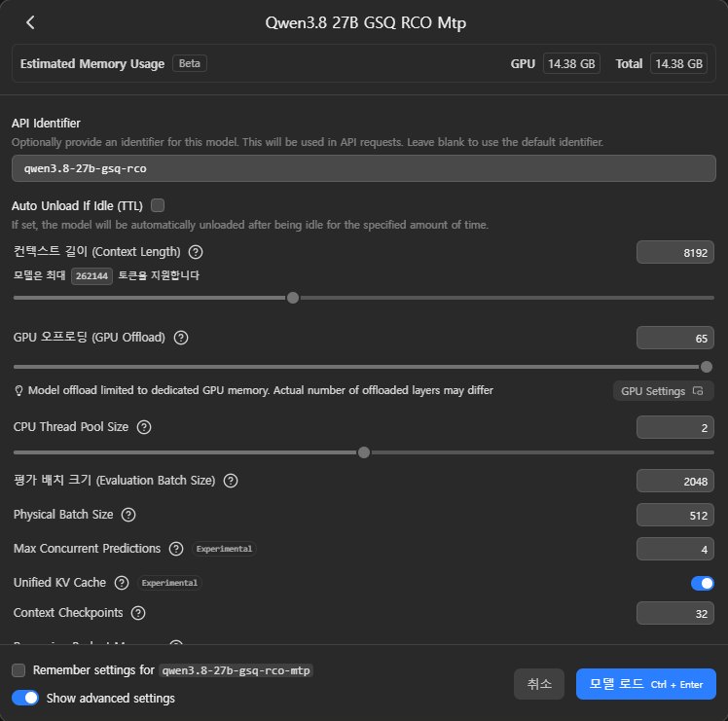This screenshot has width=728, height=721.
Task: Click the Qwen3.8 27B GSQ RCO Mtp title
Action: coord(365,22)
